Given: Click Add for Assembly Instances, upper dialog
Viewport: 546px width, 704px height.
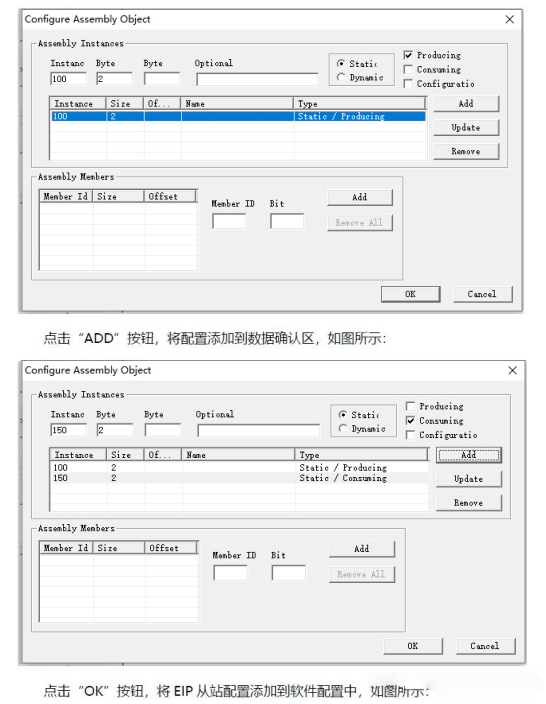Looking at the screenshot, I should [x=466, y=104].
